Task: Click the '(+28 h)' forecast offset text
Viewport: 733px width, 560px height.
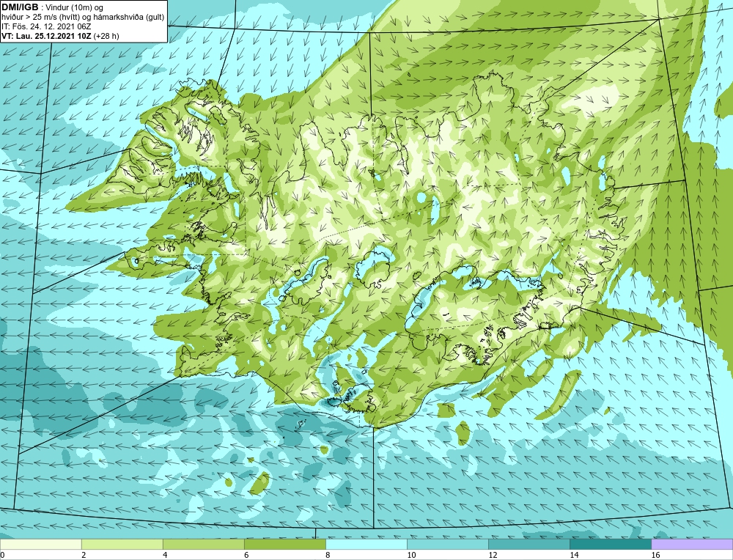Action: tap(106, 36)
